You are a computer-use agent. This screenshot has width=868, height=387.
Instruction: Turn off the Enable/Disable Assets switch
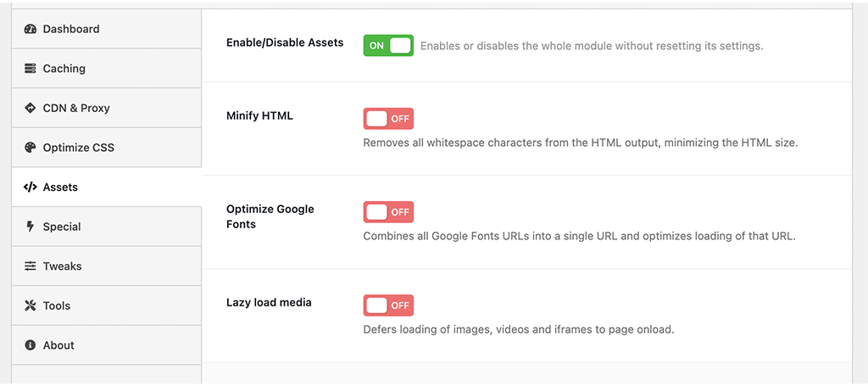[388, 46]
